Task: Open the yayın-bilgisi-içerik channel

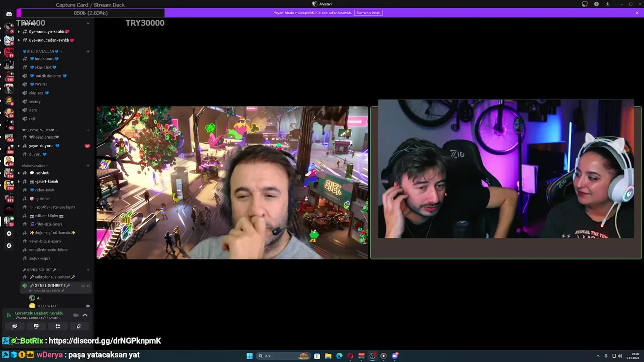Action: click(55, 241)
